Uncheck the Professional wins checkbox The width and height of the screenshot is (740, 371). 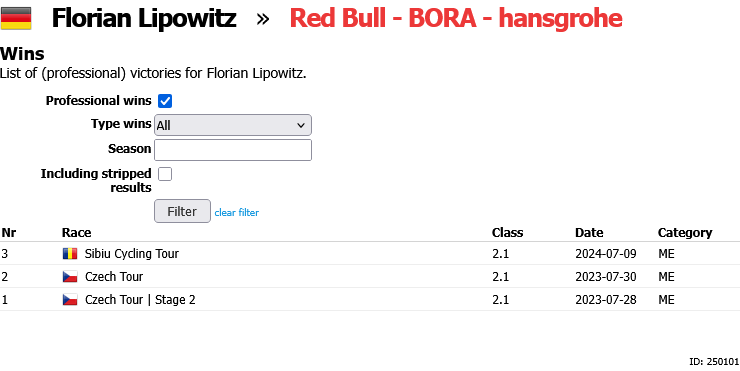pyautogui.click(x=165, y=101)
